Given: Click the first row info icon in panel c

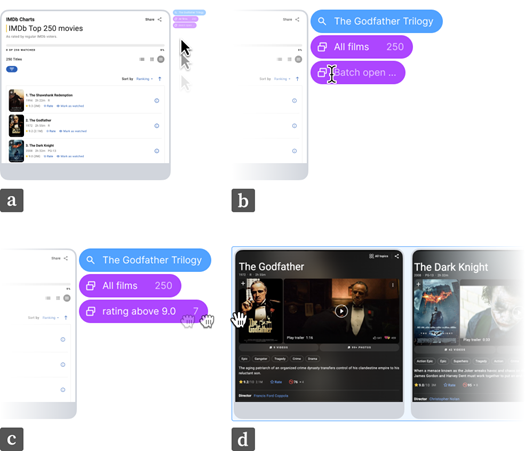Looking at the screenshot, I should click(63, 340).
